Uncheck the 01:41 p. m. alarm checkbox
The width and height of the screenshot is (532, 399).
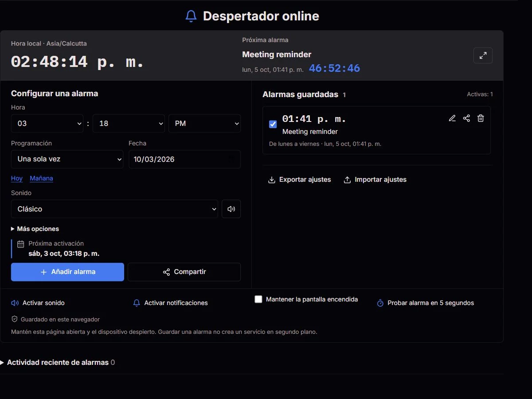point(273,124)
